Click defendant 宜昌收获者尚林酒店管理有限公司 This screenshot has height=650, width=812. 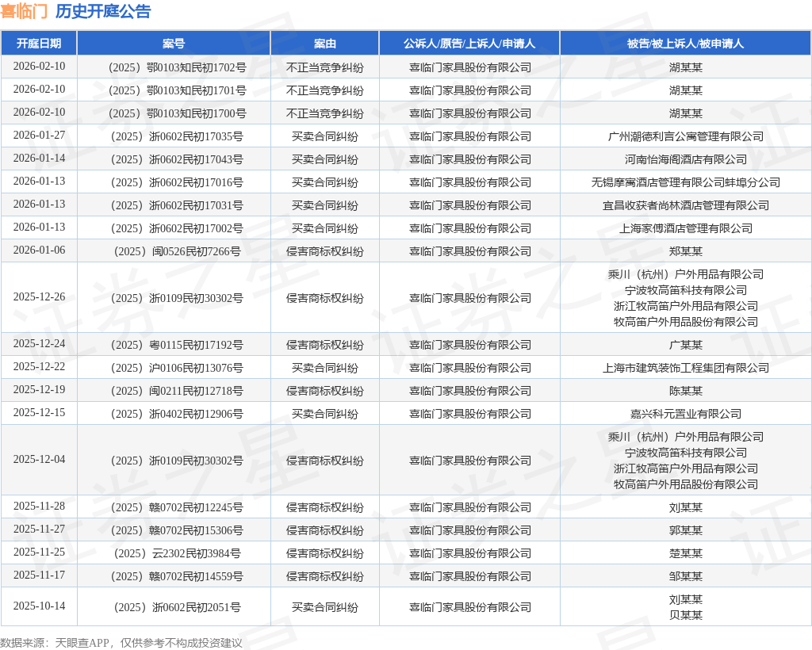pyautogui.click(x=686, y=205)
